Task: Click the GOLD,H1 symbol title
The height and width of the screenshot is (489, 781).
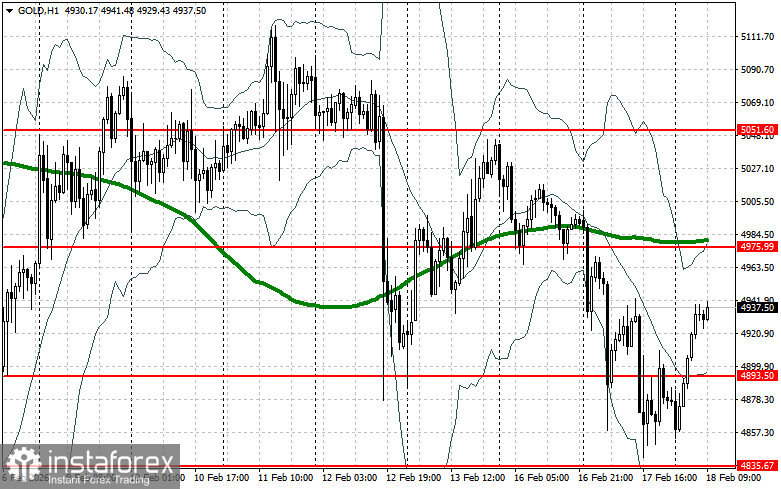Action: pos(38,10)
